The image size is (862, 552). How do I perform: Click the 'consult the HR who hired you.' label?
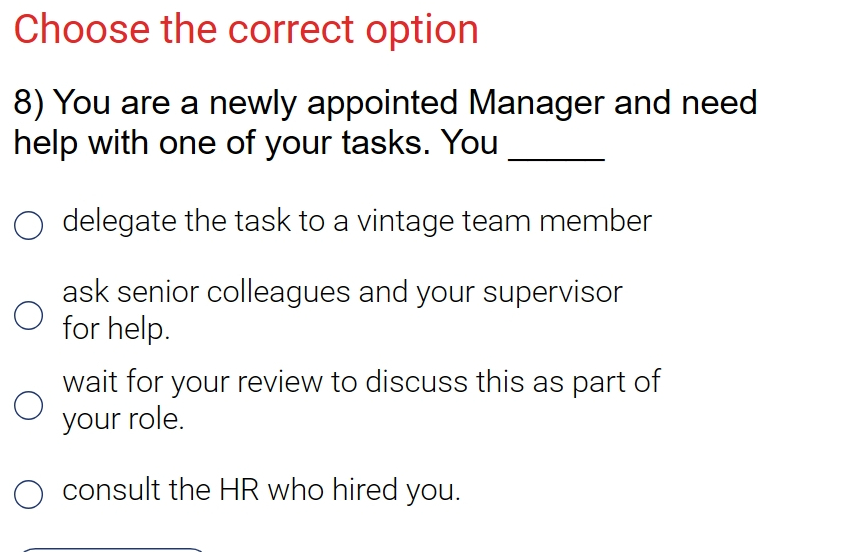(261, 490)
